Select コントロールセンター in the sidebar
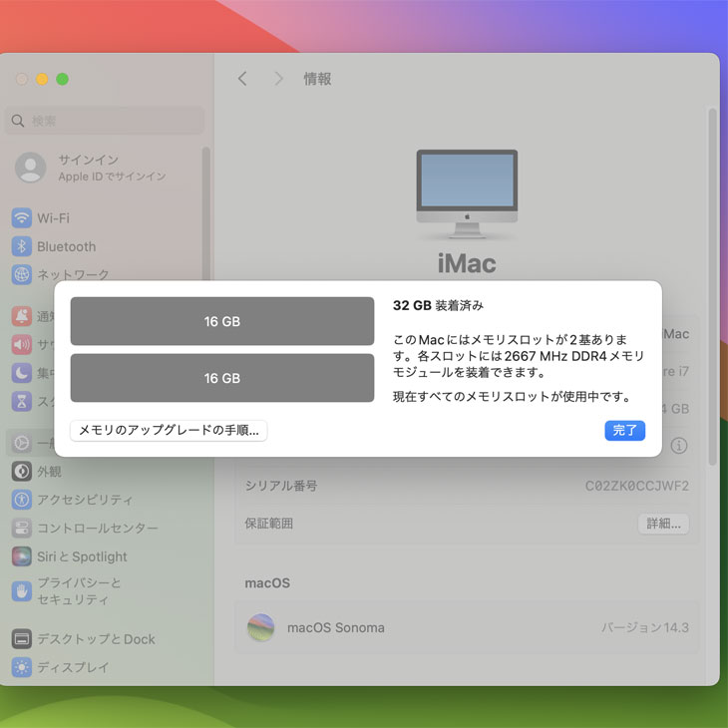 point(97,529)
